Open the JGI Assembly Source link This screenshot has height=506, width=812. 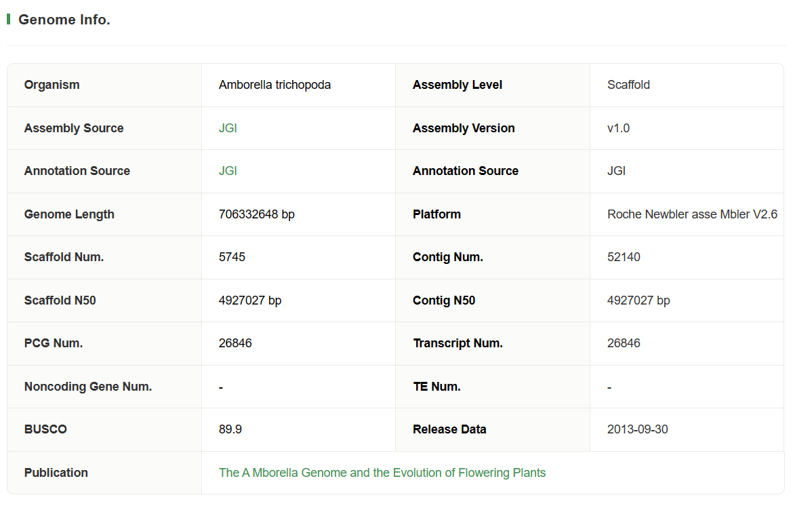pos(228,128)
